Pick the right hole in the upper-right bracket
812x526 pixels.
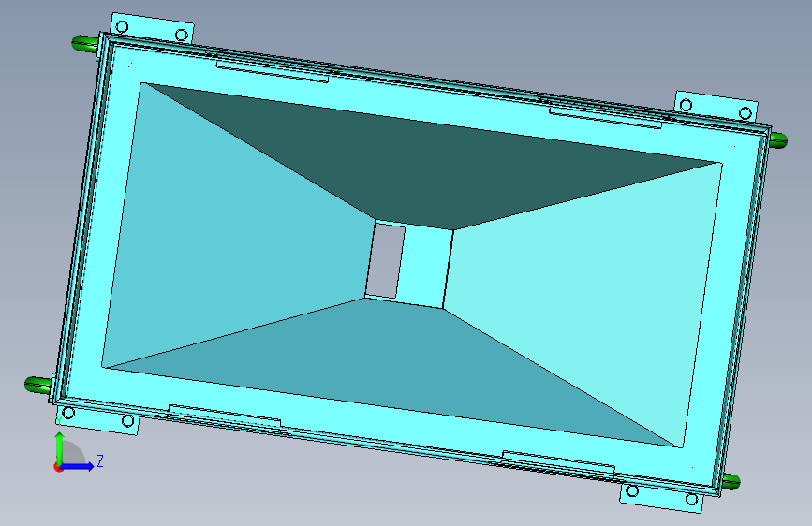(746, 113)
